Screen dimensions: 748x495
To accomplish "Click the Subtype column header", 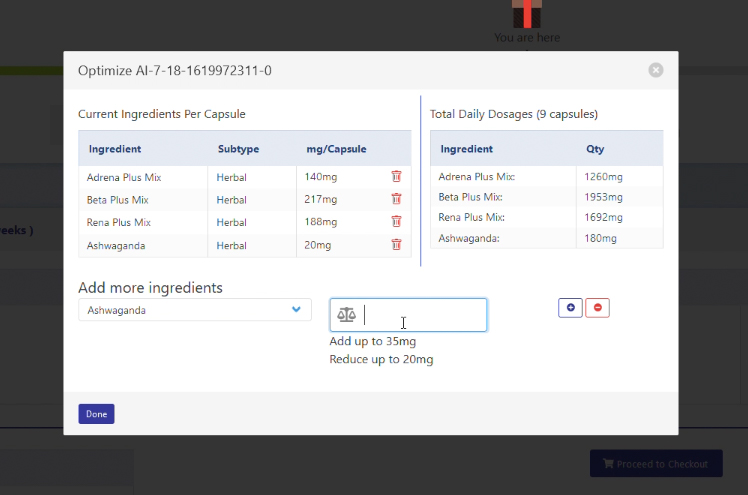I will (238, 149).
